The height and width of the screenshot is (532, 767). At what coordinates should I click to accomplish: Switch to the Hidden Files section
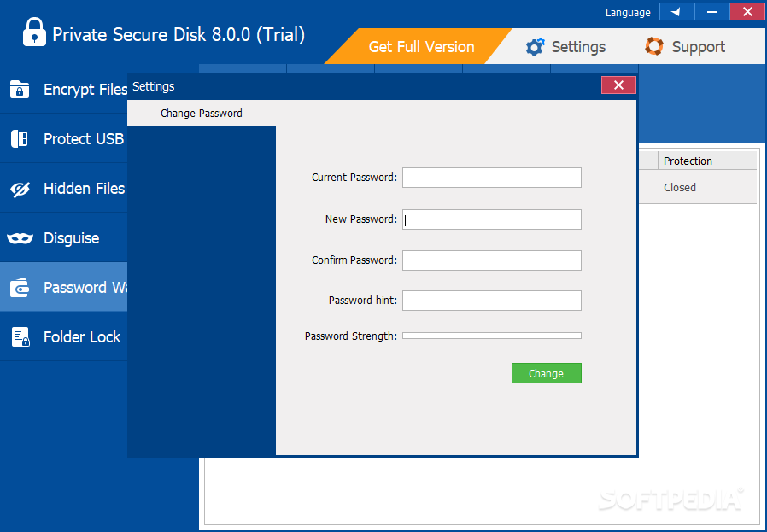pos(63,188)
